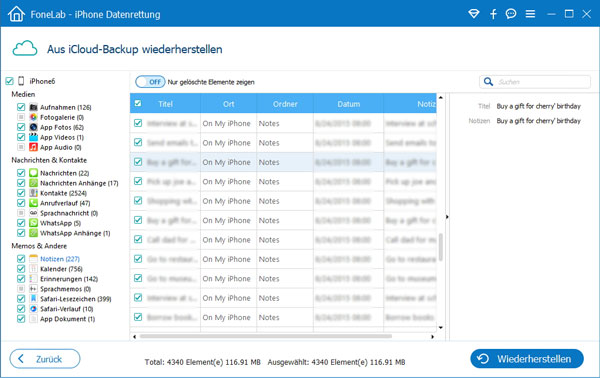
Task: Click the horizontal scrollbar thumb
Action: click(266, 336)
